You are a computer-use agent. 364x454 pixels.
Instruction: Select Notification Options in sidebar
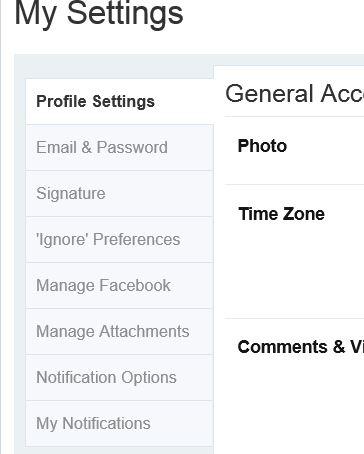coord(119,377)
